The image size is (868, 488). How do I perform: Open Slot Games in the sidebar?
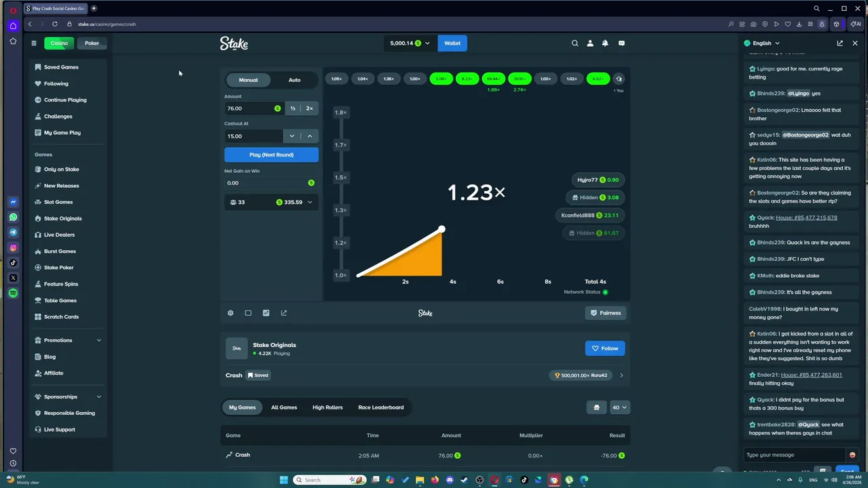(x=58, y=202)
